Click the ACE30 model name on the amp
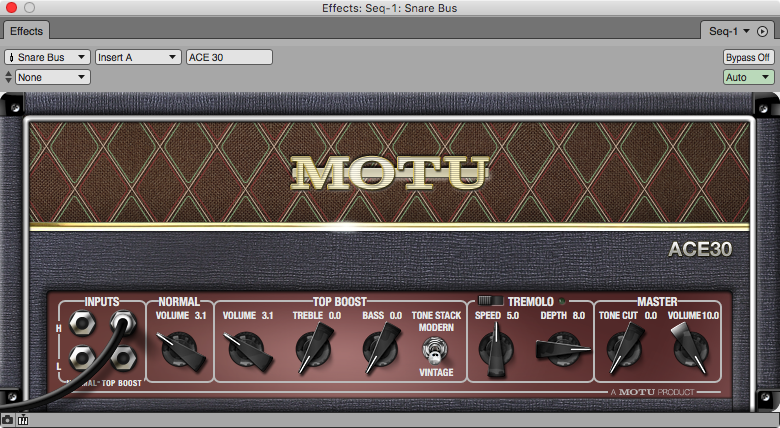The image size is (780, 428). tap(700, 249)
